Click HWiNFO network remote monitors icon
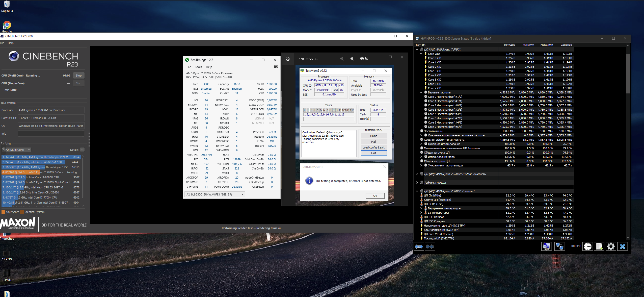Viewport: 644px width, 297px height. [x=559, y=246]
